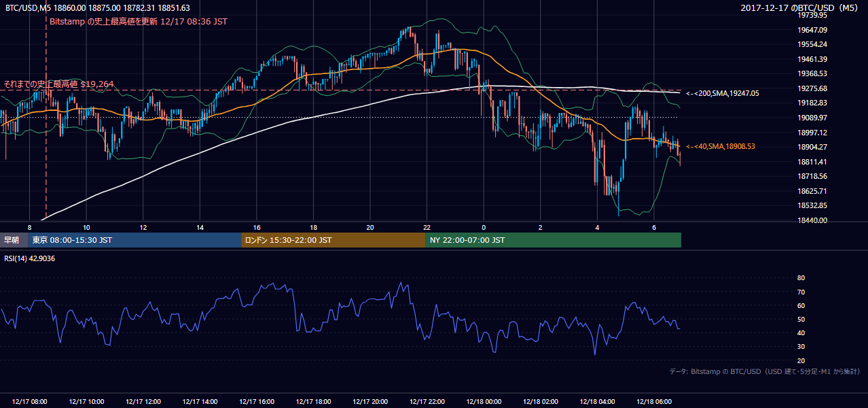The width and height of the screenshot is (868, 408).
Task: Select price axis value 18532.85
Action: pyautogui.click(x=812, y=205)
